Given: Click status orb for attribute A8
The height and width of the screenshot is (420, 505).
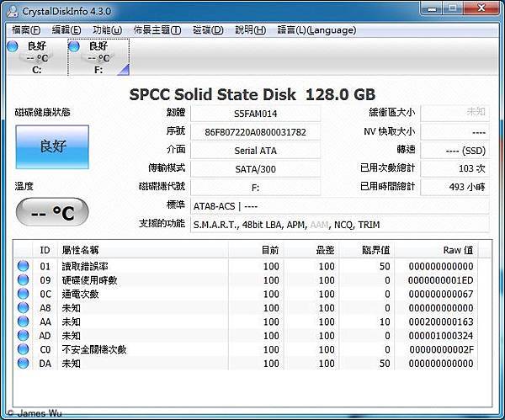Looking at the screenshot, I should pyautogui.click(x=23, y=307).
